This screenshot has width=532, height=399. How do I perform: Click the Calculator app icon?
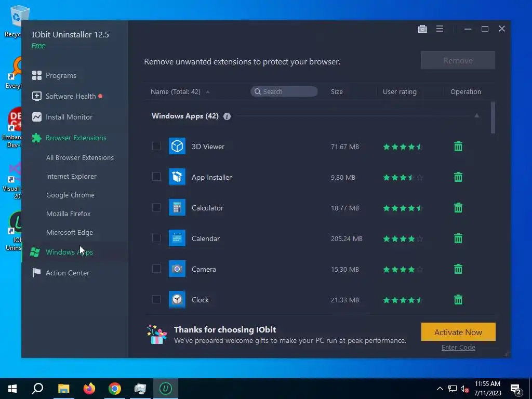click(x=177, y=207)
